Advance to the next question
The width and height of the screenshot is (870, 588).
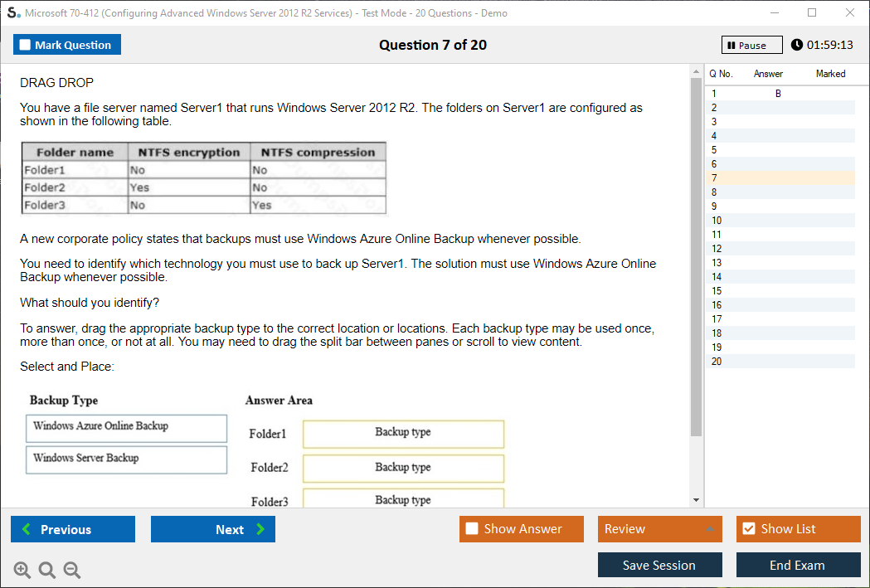click(212, 529)
